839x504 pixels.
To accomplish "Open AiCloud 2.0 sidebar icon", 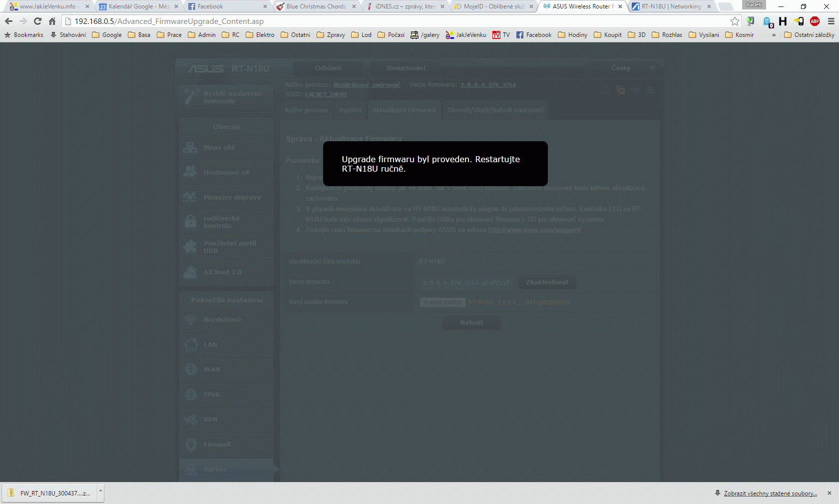I will pos(190,272).
